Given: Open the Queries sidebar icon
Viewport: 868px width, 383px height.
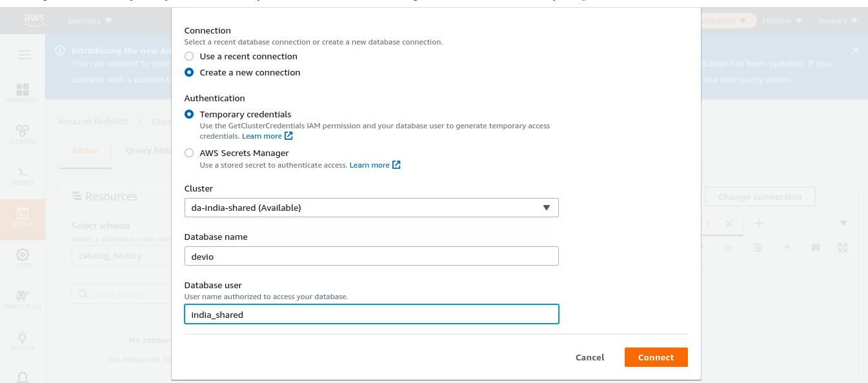Looking at the screenshot, I should coord(23,175).
